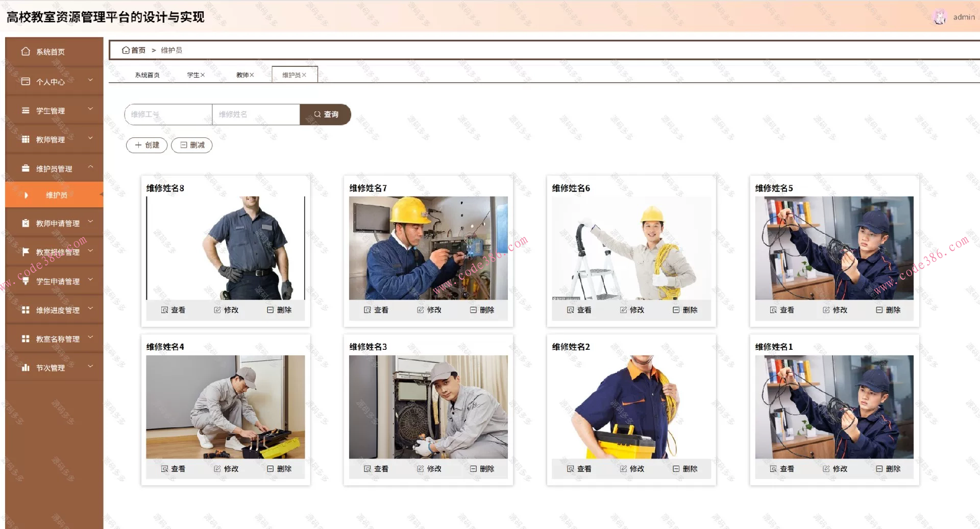Expand the 节次管理 menu chevron
980x529 pixels.
[x=90, y=366]
